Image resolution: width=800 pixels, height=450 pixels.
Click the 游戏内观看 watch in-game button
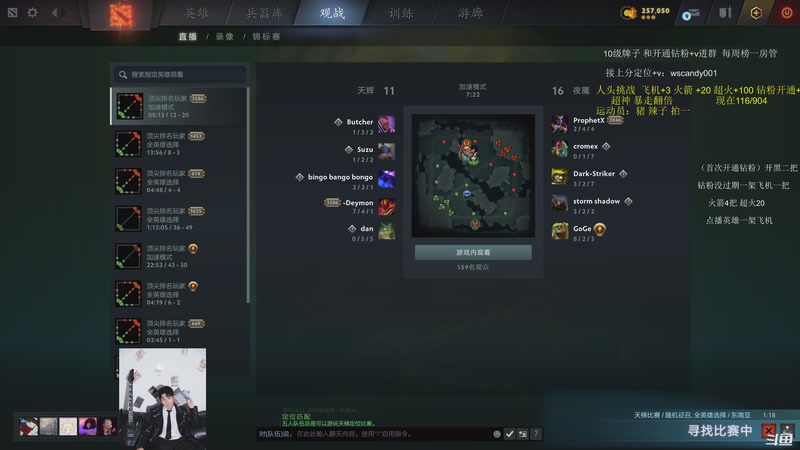click(x=473, y=253)
